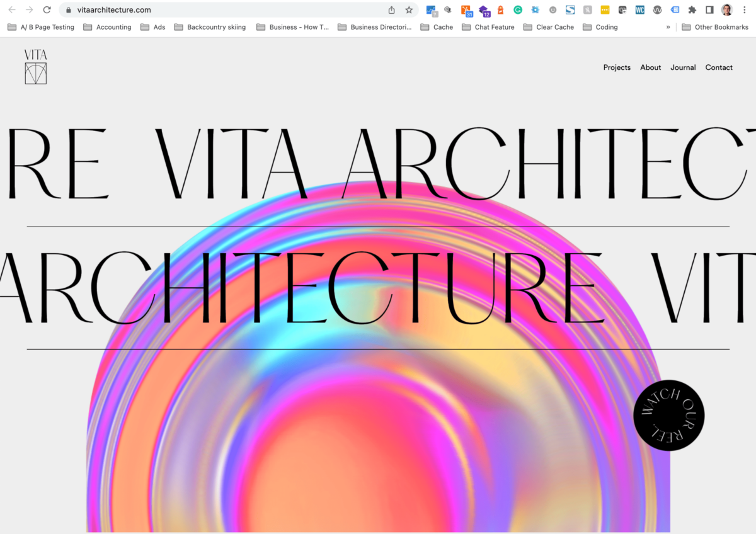756x534 pixels.
Task: Click the back navigation arrow
Action: click(12, 9)
